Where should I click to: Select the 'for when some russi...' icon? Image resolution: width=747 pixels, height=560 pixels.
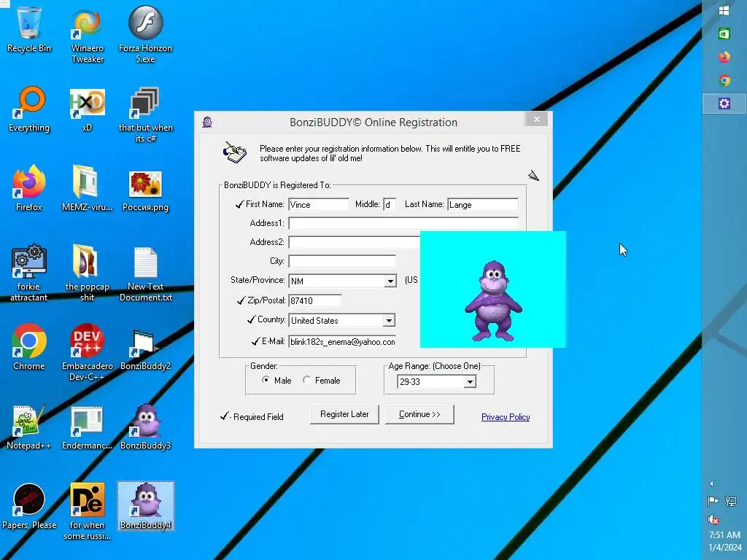pyautogui.click(x=88, y=512)
